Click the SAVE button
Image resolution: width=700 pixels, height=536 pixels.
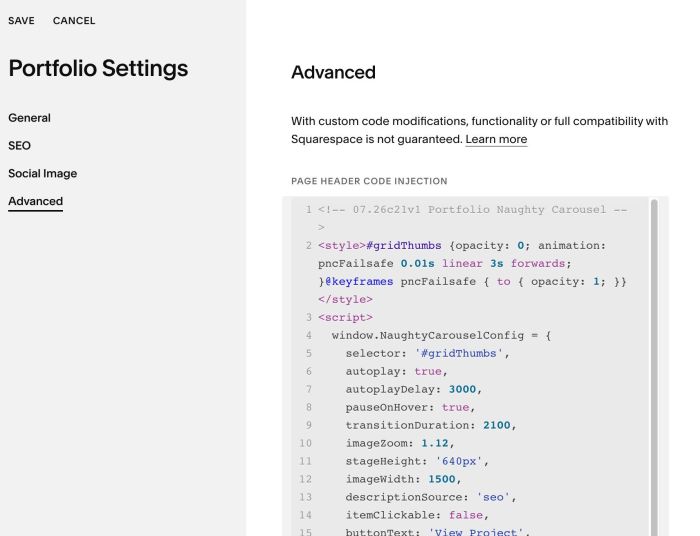pos(21,21)
